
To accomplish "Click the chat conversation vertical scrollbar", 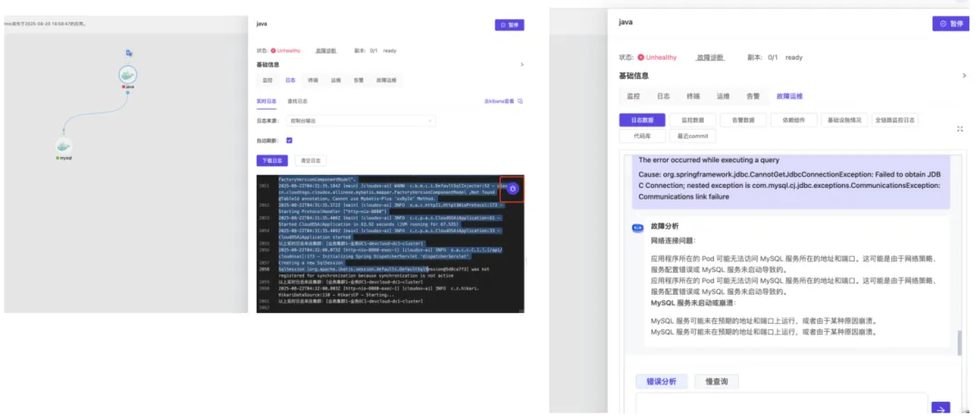I will point(960,343).
